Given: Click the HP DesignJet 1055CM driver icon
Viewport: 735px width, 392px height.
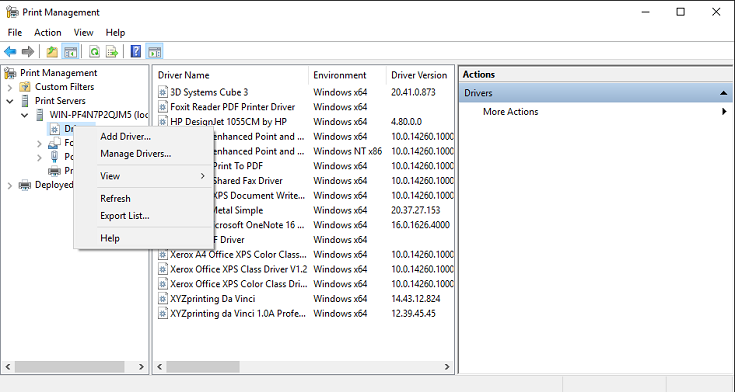Looking at the screenshot, I should (x=163, y=122).
